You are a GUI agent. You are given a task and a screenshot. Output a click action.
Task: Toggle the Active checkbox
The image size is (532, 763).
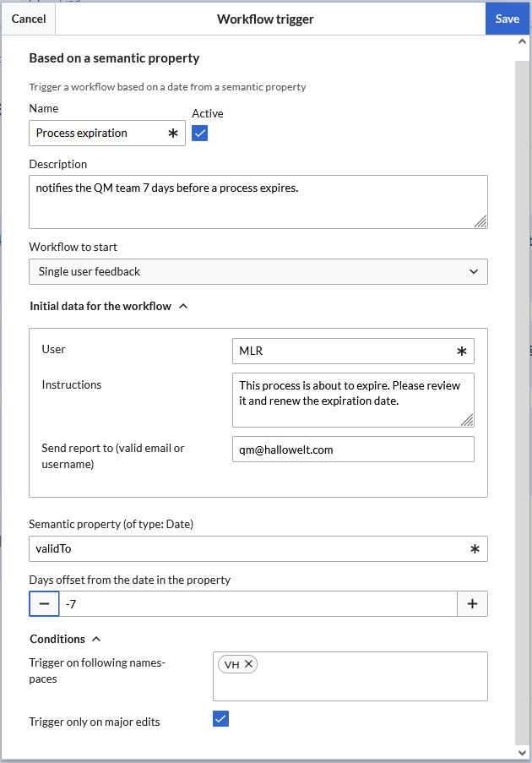pyautogui.click(x=200, y=133)
